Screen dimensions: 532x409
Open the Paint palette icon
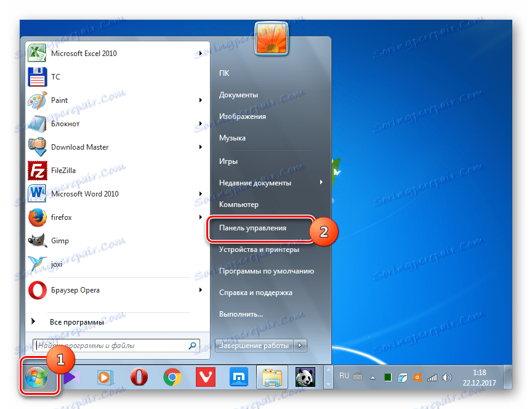tap(37, 100)
